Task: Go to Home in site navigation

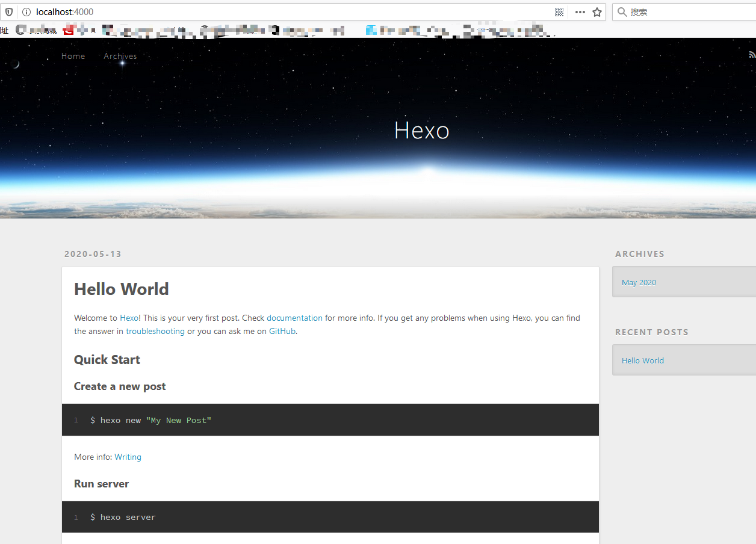Action: pos(73,56)
